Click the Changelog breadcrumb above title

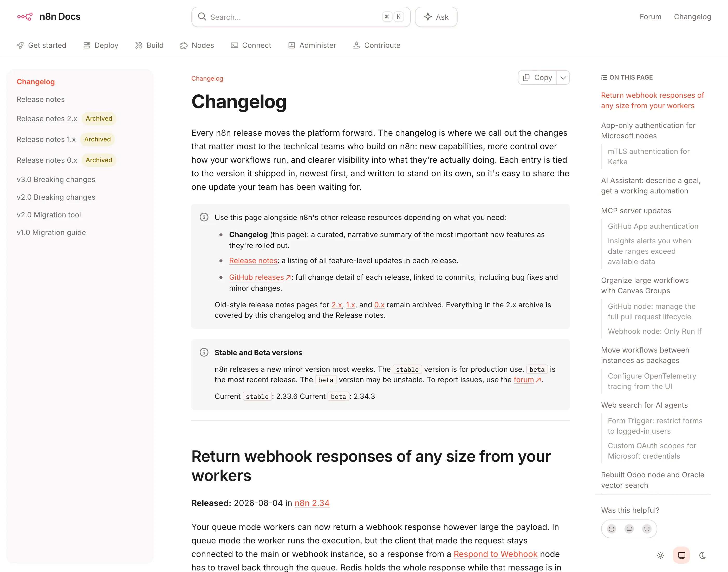click(x=207, y=78)
